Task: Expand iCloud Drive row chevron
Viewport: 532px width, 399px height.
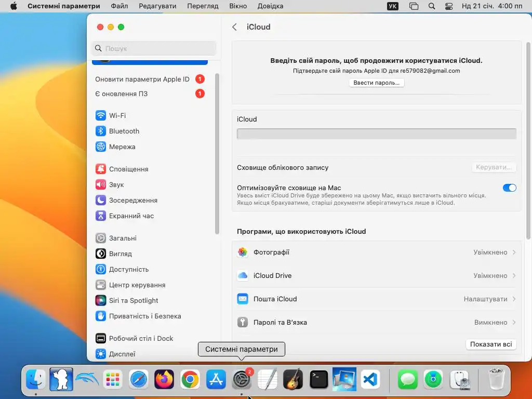Action: click(x=514, y=275)
